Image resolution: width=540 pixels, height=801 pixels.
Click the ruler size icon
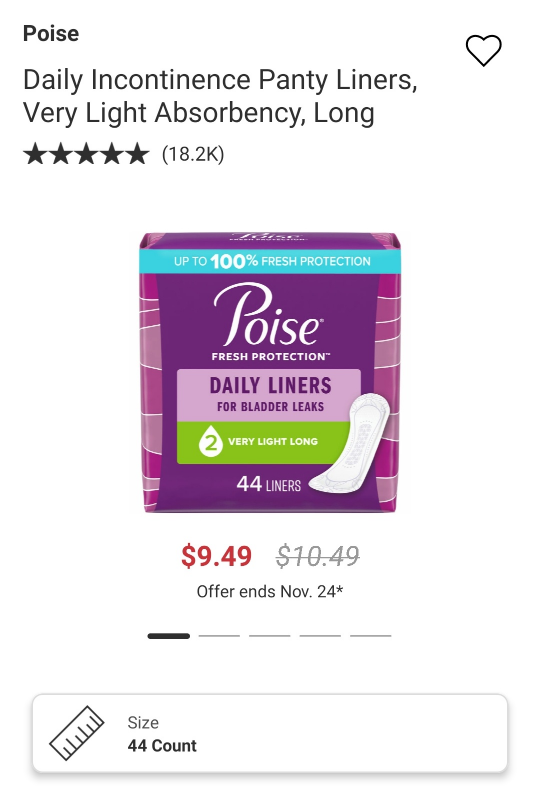[x=77, y=733]
